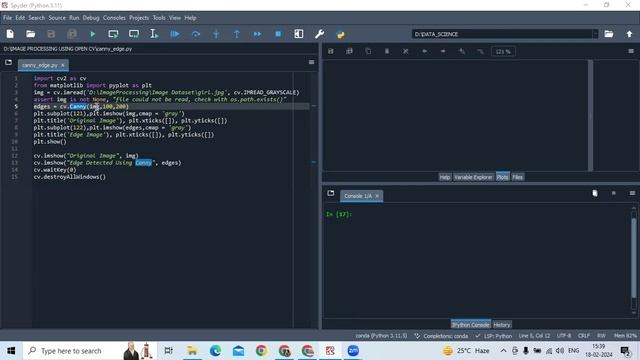Browse the console tabs list
The height and width of the screenshot is (360, 640).
pyautogui.click(x=331, y=193)
